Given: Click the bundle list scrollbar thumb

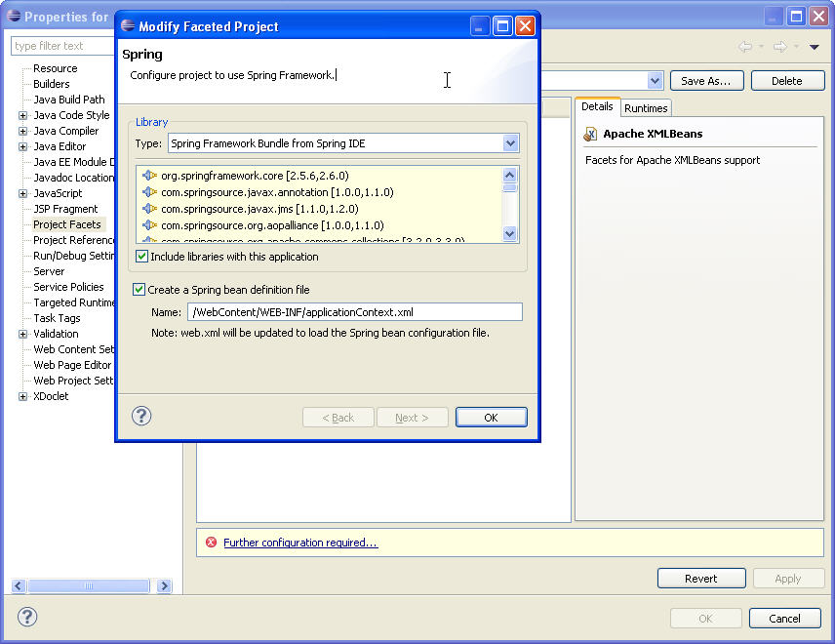Looking at the screenshot, I should [x=509, y=187].
